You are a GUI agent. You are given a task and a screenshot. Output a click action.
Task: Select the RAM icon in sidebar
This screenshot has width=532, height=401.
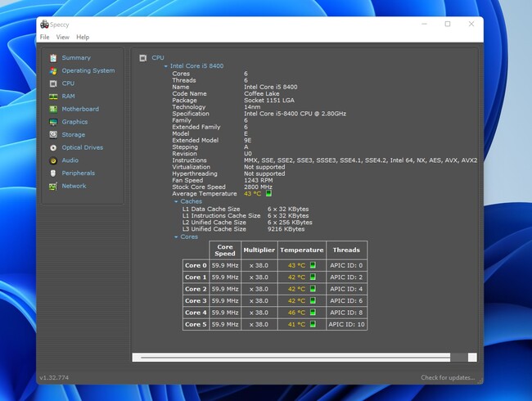[53, 97]
